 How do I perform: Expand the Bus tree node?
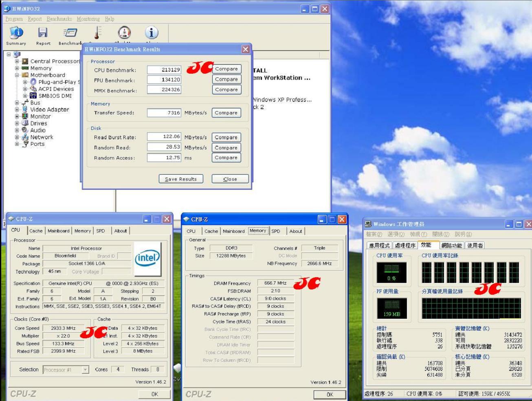click(17, 103)
